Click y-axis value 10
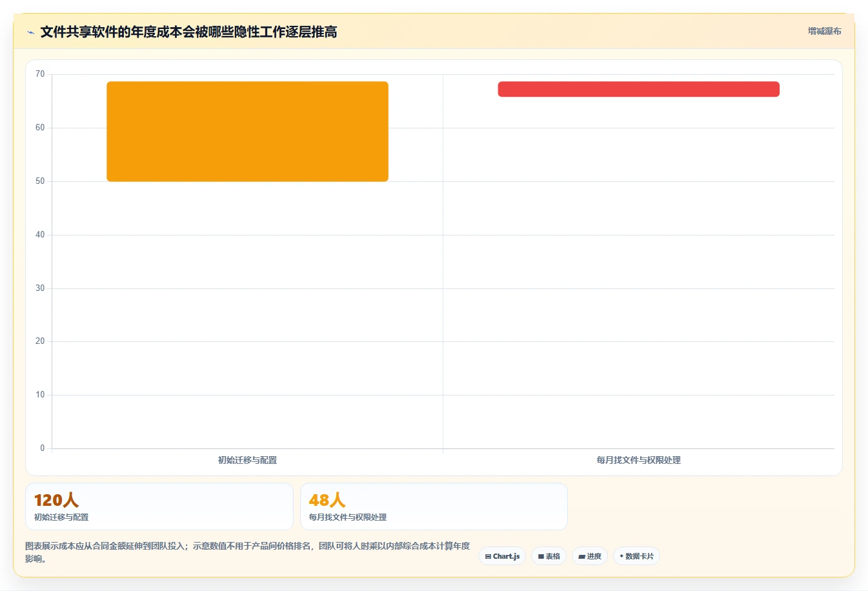 (x=40, y=395)
